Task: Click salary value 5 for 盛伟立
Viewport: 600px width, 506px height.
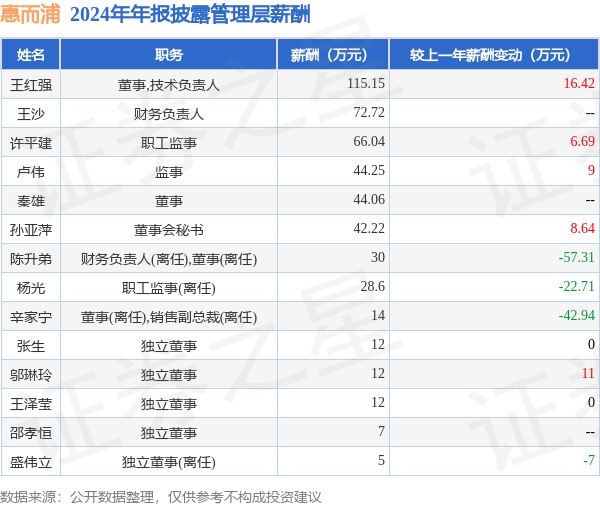Action: (x=382, y=460)
